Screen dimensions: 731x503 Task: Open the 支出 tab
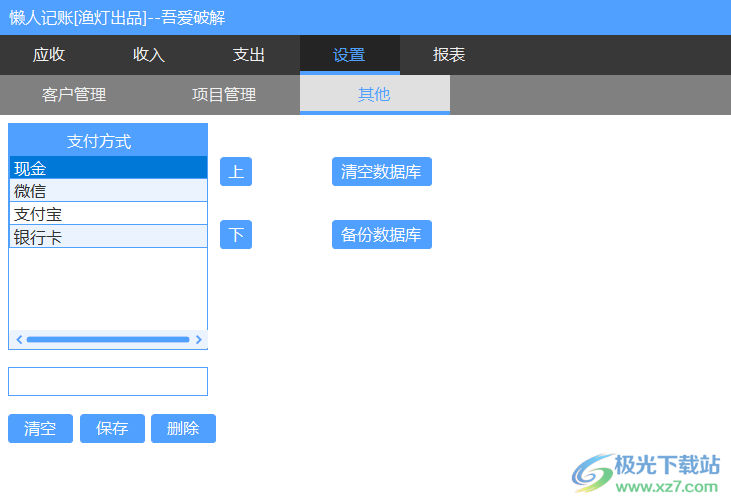(x=249, y=55)
